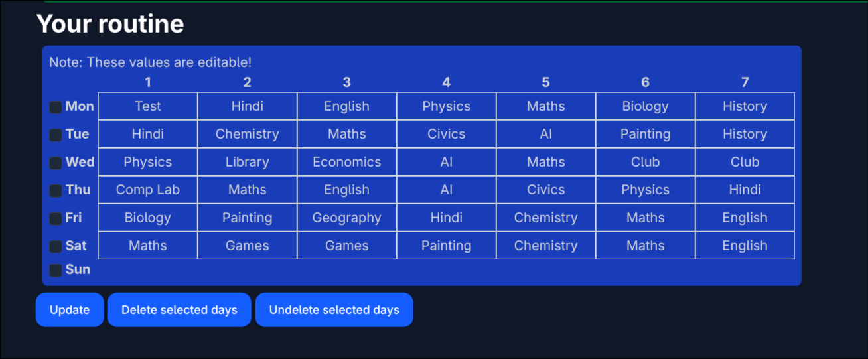This screenshot has height=359, width=868.
Task: Check the Wed day checkbox
Action: pos(56,163)
